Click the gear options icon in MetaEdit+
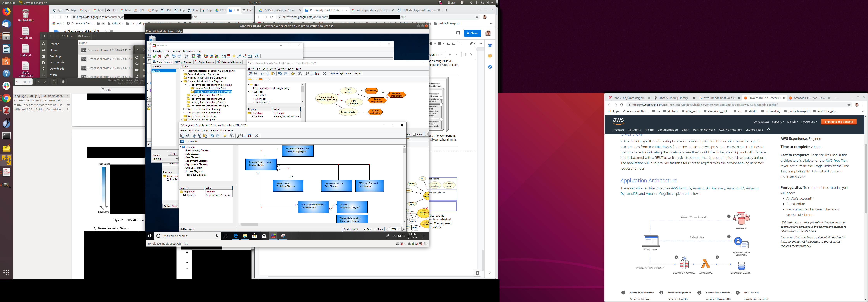Screen dimensions: 868x302 [186, 56]
